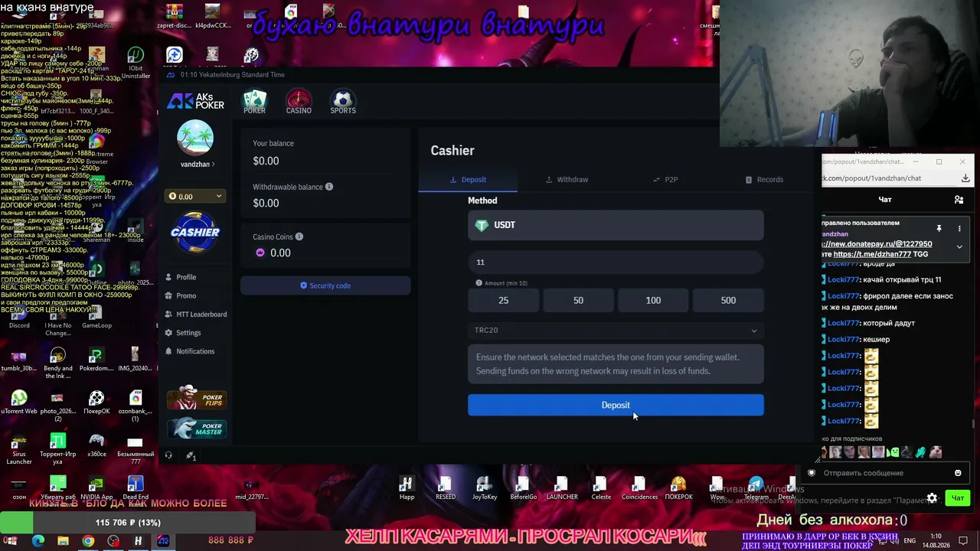Open the IObit Uninstaller desktop shortcut
This screenshot has height=551, width=980.
136,63
